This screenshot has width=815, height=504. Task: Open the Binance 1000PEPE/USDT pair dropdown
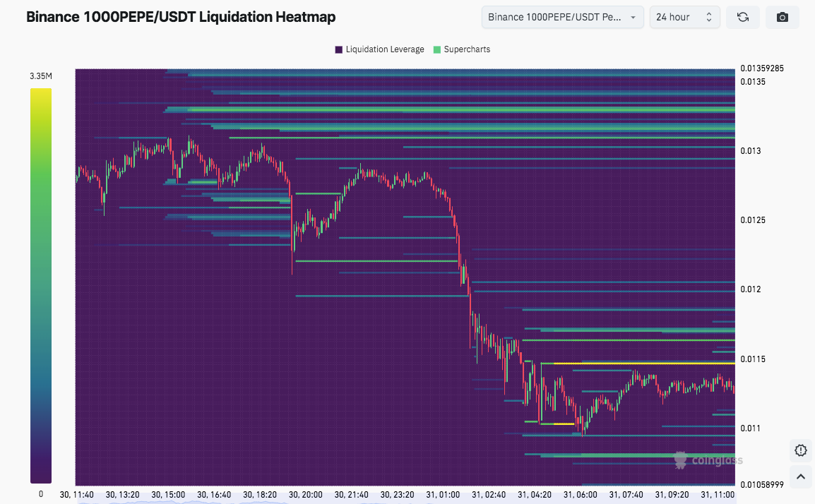point(562,17)
